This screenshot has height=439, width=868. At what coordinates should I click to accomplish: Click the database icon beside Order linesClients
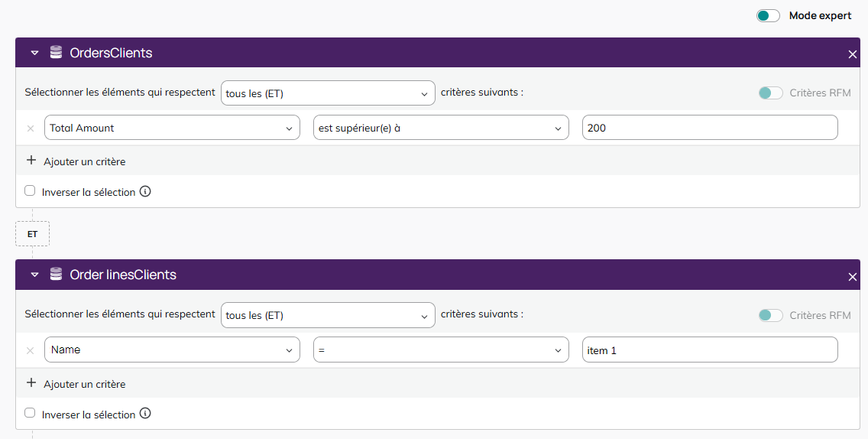56,275
